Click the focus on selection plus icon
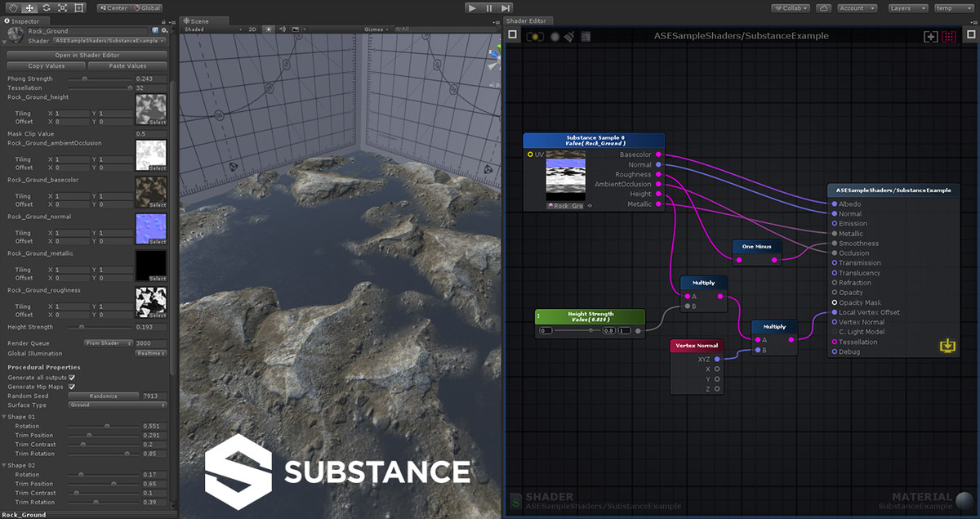 (x=930, y=36)
